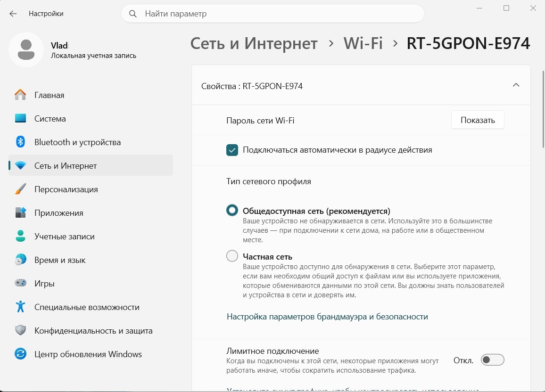The width and height of the screenshot is (545, 392).
Task: Maximize the Settings window
Action: tap(506, 8)
